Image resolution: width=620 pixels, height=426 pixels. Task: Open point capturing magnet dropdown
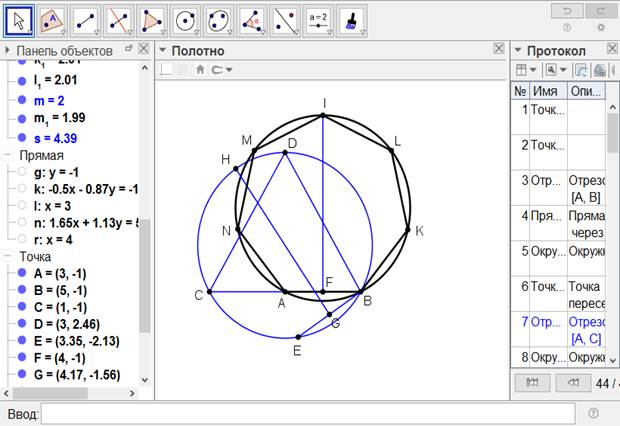221,70
